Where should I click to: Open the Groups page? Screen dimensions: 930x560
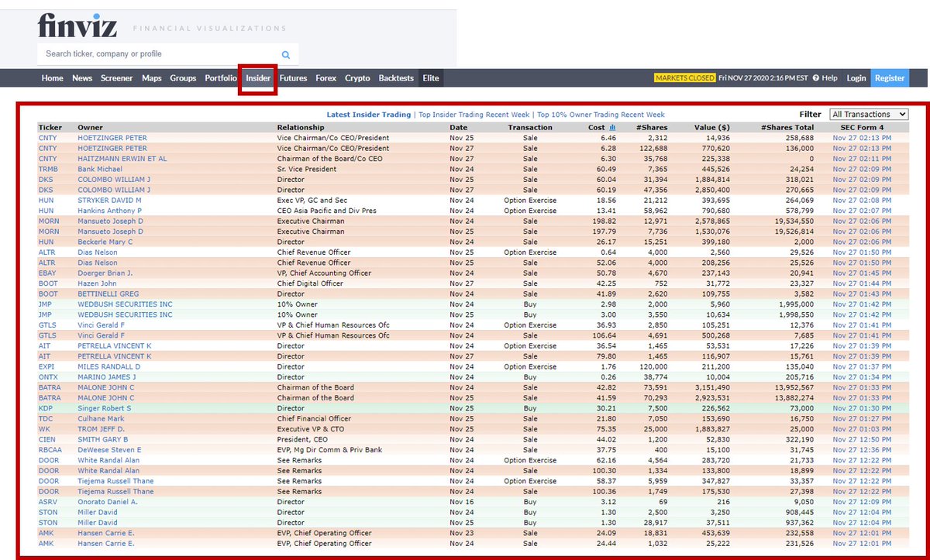183,78
